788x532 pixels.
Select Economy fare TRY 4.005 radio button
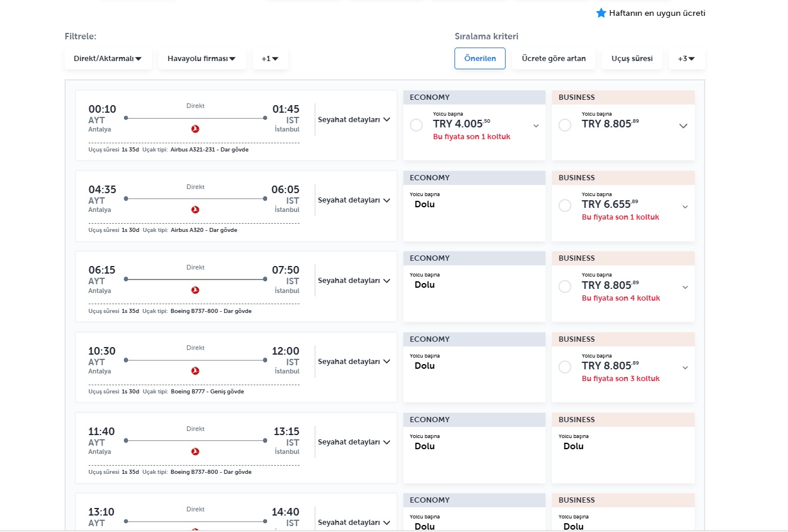416,125
